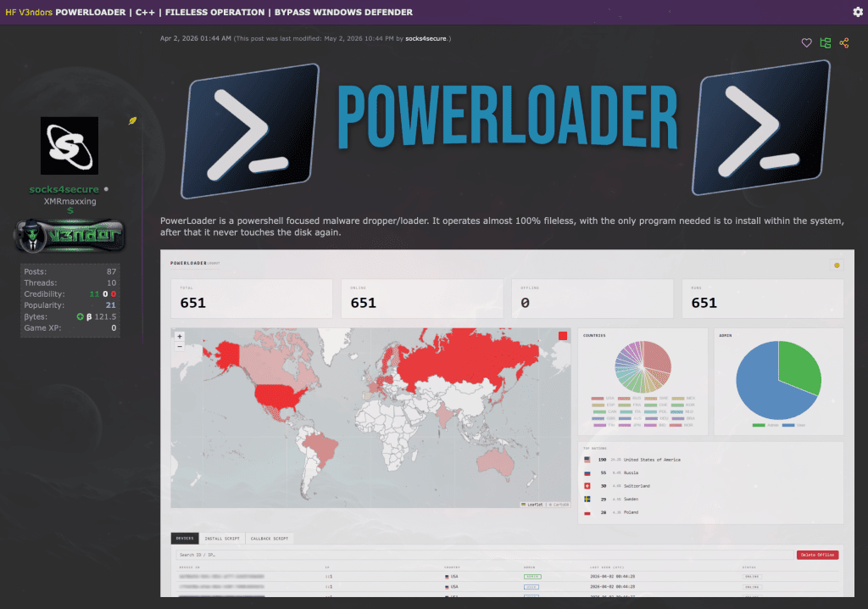Switch to the CALLBACK SCRIPT tab

[x=269, y=538]
